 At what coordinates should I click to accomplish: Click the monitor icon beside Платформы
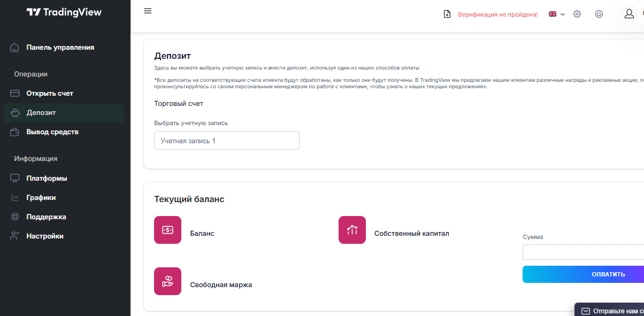(15, 179)
